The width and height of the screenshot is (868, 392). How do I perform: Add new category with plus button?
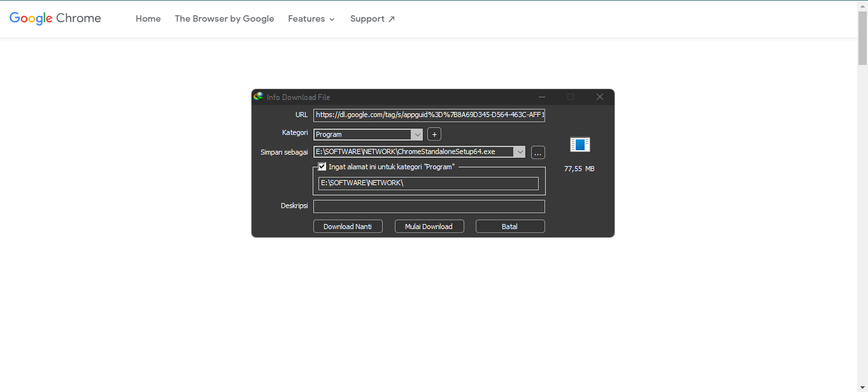pos(434,134)
